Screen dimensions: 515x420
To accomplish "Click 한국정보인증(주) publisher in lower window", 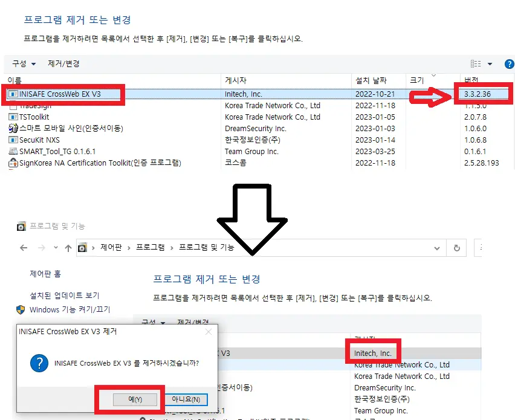I will [x=381, y=399].
